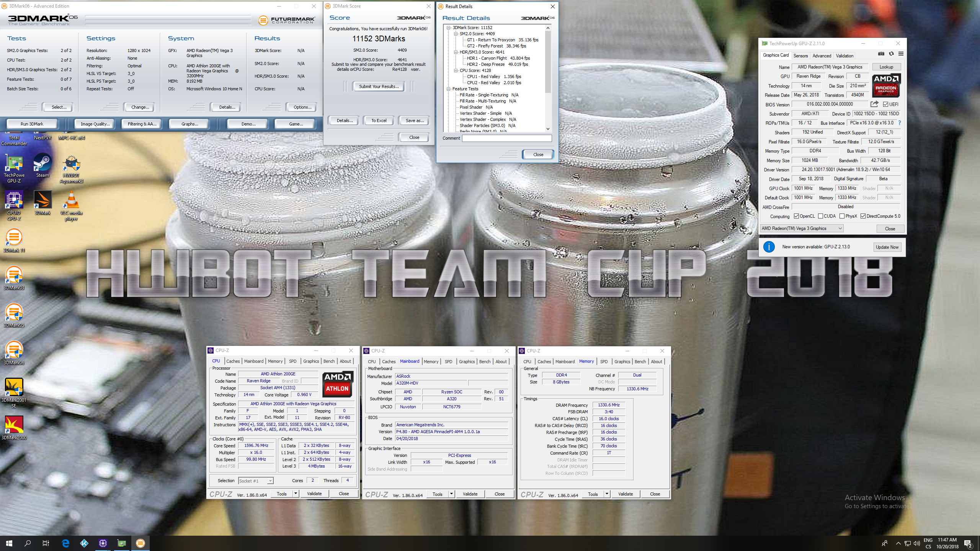Select GT1 - Return To Proxycon row
The image size is (980, 551).
click(502, 40)
